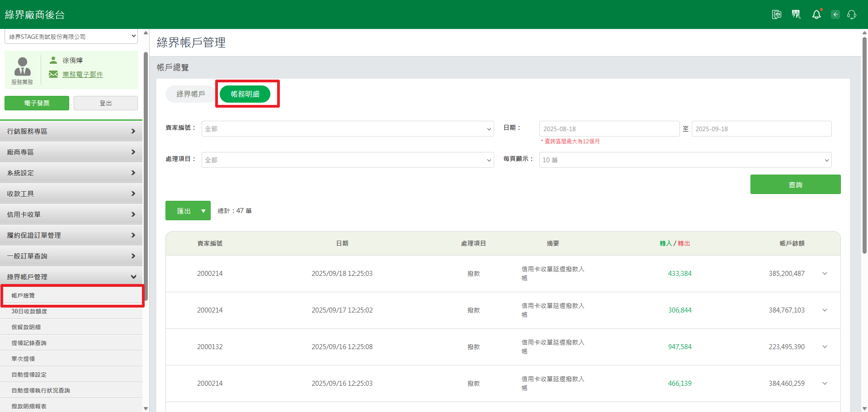This screenshot has height=412, width=868.
Task: Open the 每頁顯示 page size dropdown
Action: [x=685, y=160]
